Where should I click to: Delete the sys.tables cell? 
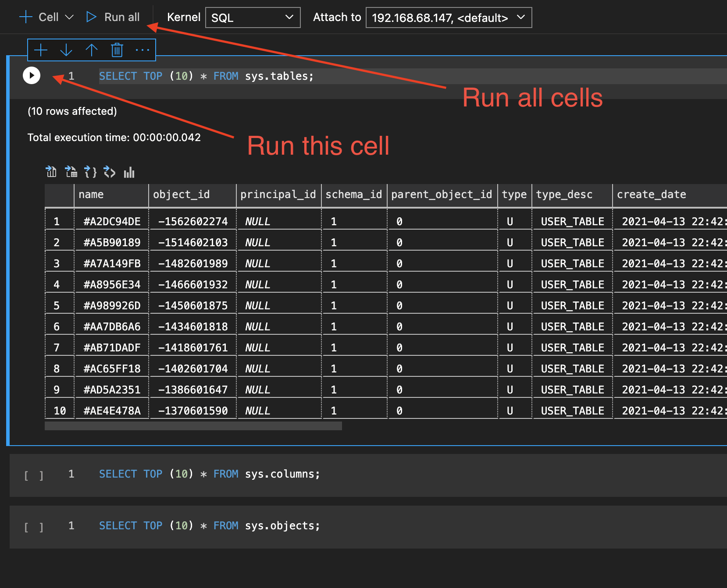[x=117, y=50]
